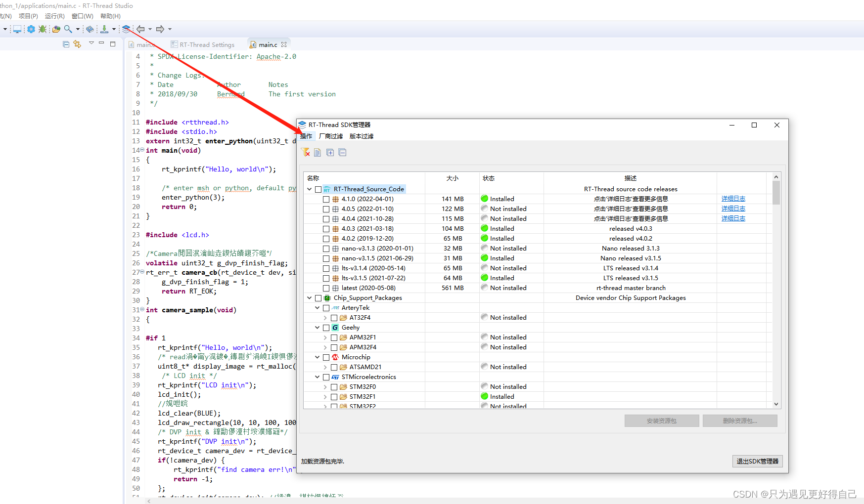Screen dimensions: 864x504
Task: Maximize the project explorer panel
Action: click(113, 43)
